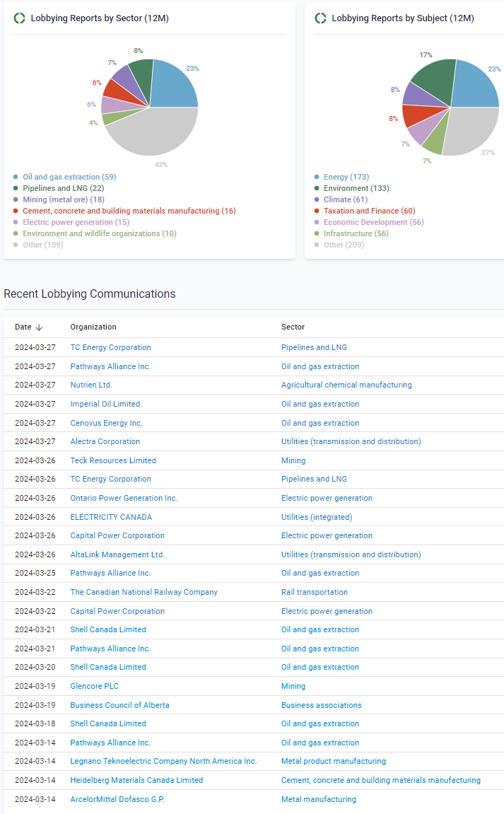The width and height of the screenshot is (504, 814).
Task: Open Pipelines and LNG link dated 2024-03-26
Action: (314, 479)
